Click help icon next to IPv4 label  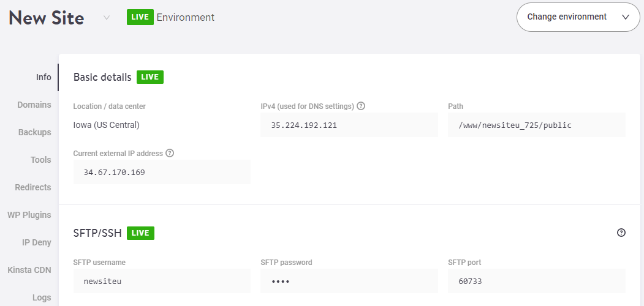361,106
